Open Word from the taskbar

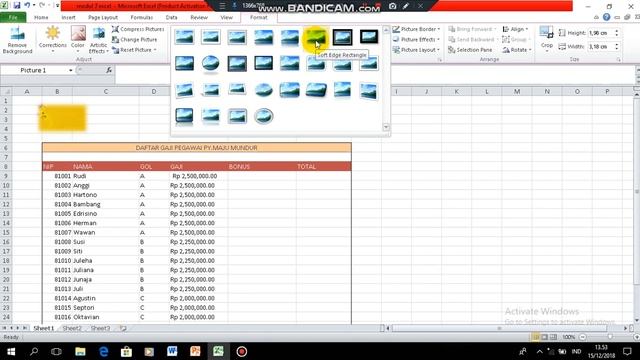click(x=172, y=351)
